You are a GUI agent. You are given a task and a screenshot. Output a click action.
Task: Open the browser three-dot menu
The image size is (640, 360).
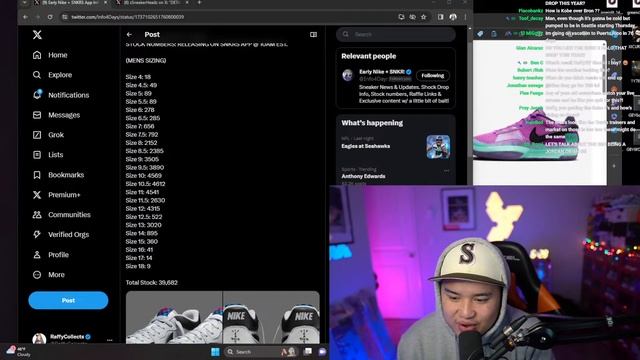[465, 17]
